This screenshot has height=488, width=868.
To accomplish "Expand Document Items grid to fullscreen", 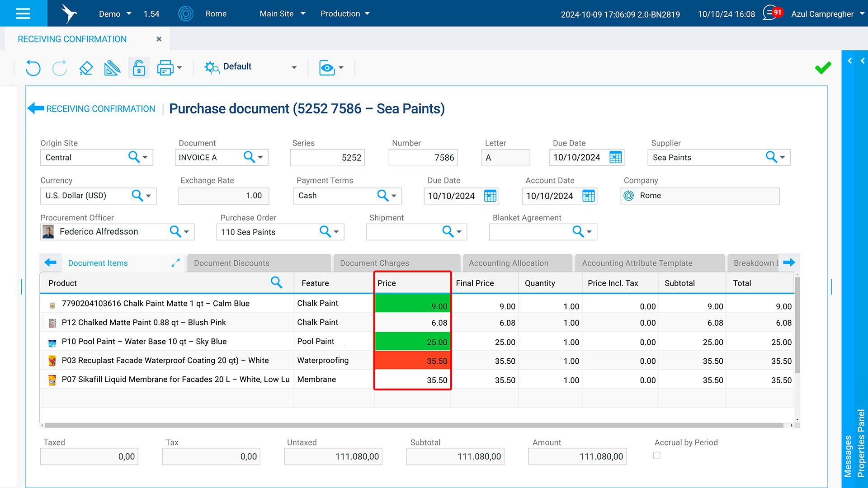I will tap(176, 263).
